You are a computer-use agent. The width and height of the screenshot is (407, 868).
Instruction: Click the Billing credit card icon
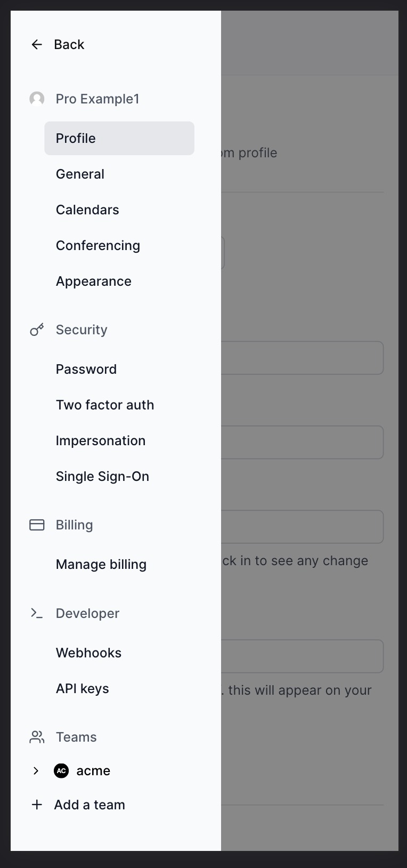click(37, 525)
